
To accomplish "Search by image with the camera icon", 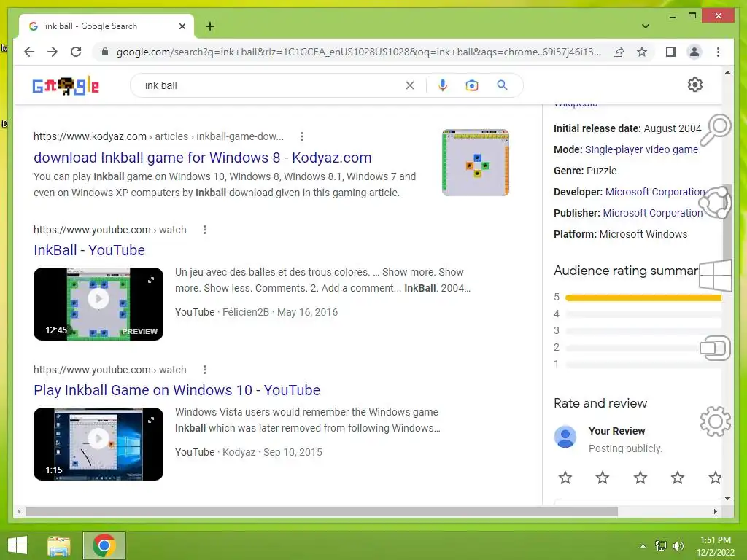I will [472, 85].
